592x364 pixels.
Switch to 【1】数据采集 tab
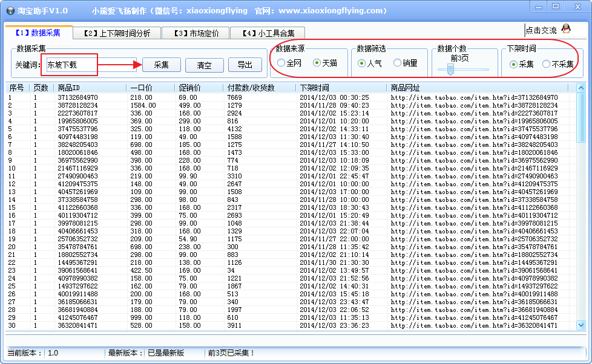click(x=38, y=33)
